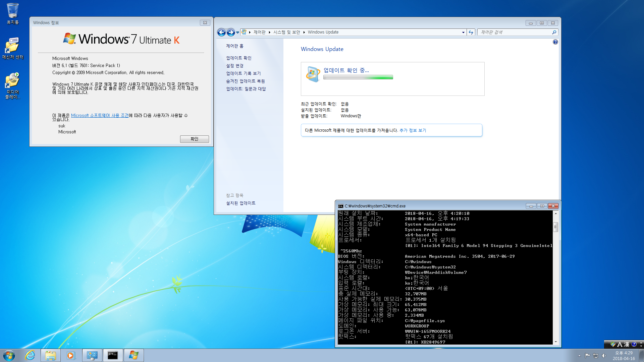This screenshot has height=362, width=644.
Task: Switch to cmd taskbar button
Action: [x=113, y=355]
